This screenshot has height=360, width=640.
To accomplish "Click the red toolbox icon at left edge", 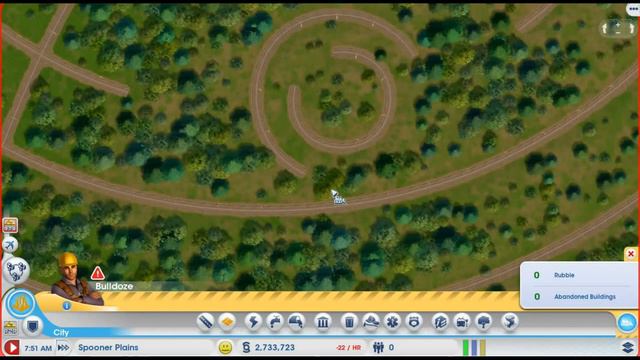I will pyautogui.click(x=10, y=225).
